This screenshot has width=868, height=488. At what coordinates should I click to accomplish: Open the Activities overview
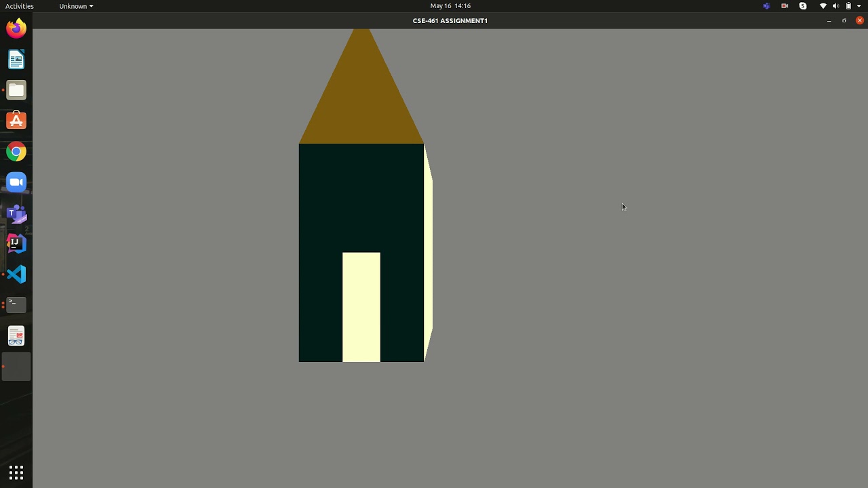(x=19, y=6)
